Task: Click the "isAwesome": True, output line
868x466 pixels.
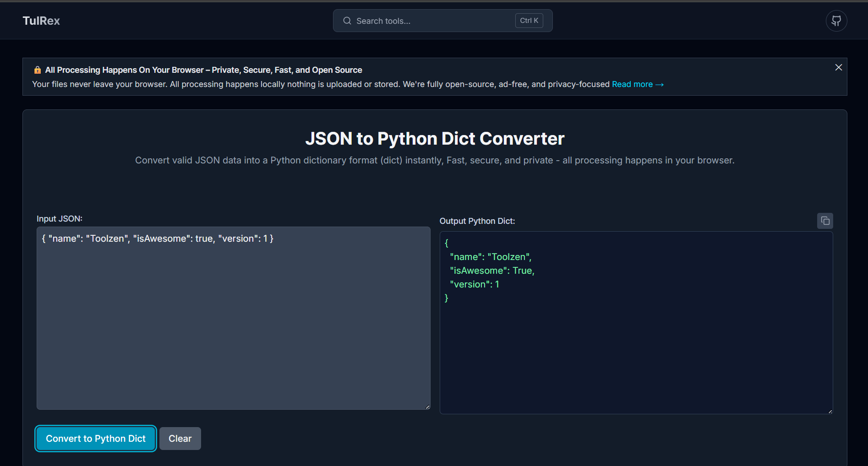Action: (x=492, y=271)
